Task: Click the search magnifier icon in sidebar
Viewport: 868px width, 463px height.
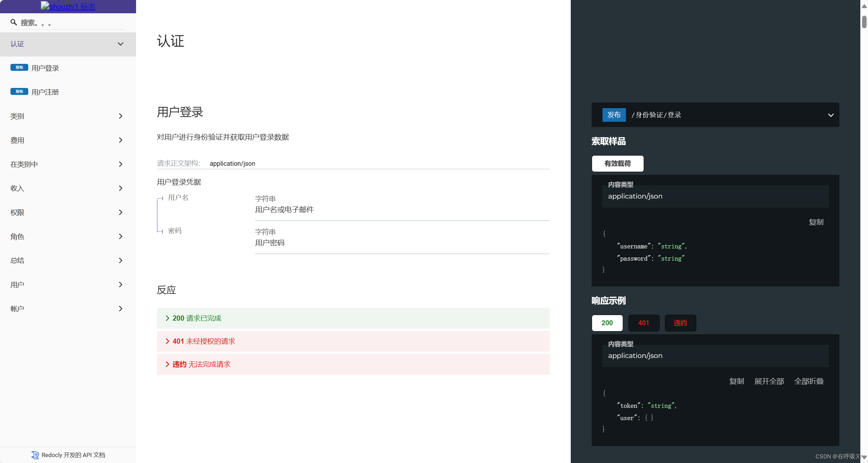Action: pos(14,22)
